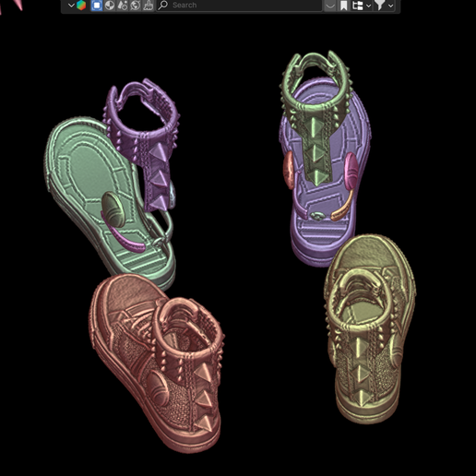The height and width of the screenshot is (476, 476).
Task: Click the hierarchy display mode icon
Action: 358,6
